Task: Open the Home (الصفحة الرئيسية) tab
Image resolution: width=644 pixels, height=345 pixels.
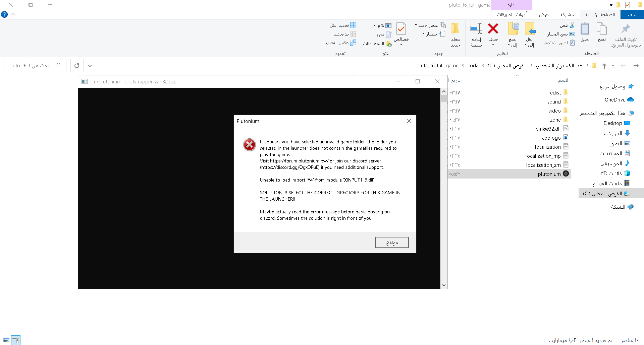Action: [x=600, y=14]
